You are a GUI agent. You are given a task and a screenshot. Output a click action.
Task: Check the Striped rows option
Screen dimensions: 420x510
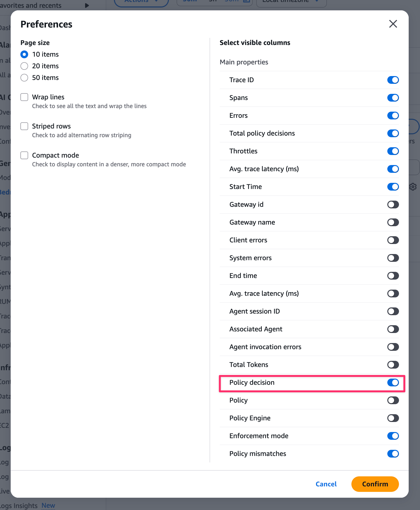(x=24, y=126)
